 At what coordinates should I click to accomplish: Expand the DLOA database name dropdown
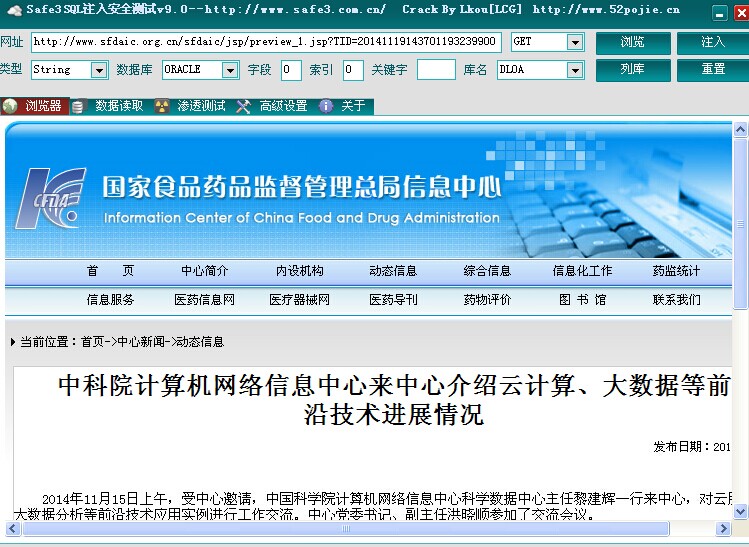point(575,70)
